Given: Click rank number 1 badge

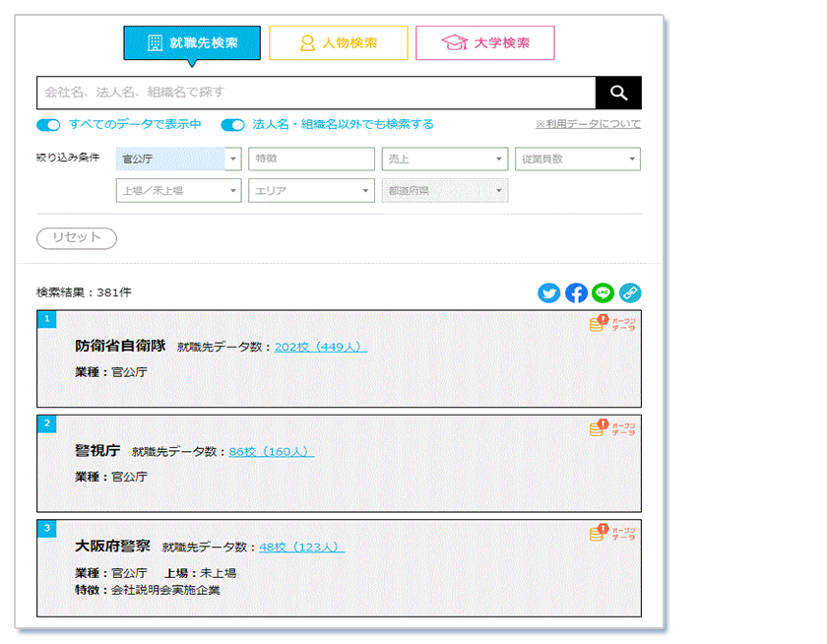Looking at the screenshot, I should coord(47,319).
